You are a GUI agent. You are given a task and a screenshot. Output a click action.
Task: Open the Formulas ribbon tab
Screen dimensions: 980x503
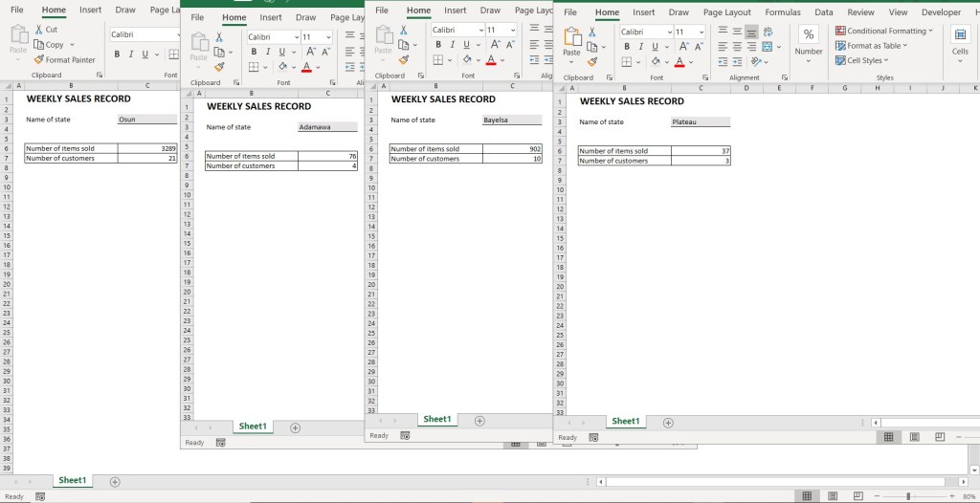click(x=783, y=11)
